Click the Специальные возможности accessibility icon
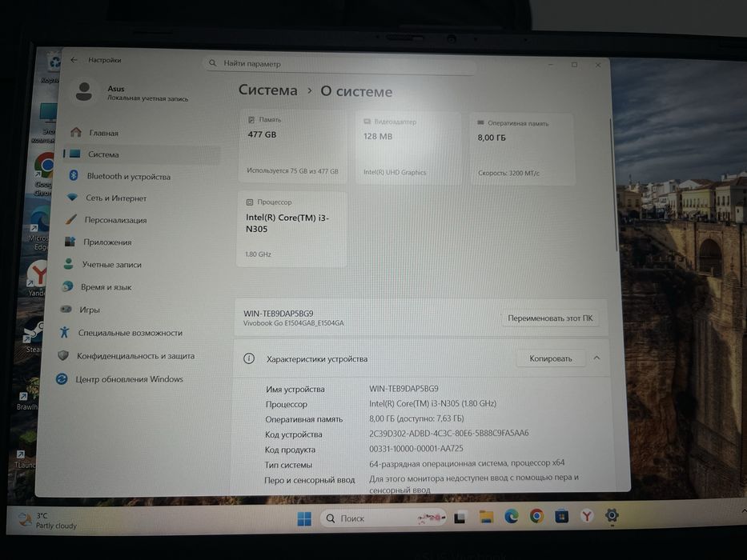 pyautogui.click(x=64, y=332)
